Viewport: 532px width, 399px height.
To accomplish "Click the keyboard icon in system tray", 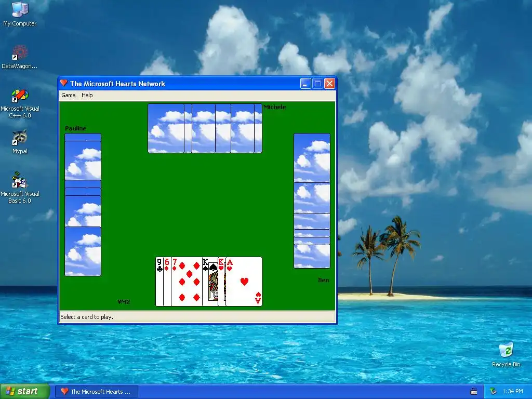I will pyautogui.click(x=474, y=392).
